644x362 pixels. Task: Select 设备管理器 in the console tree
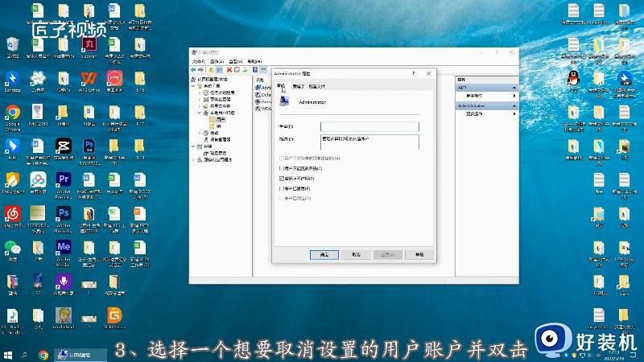click(217, 139)
